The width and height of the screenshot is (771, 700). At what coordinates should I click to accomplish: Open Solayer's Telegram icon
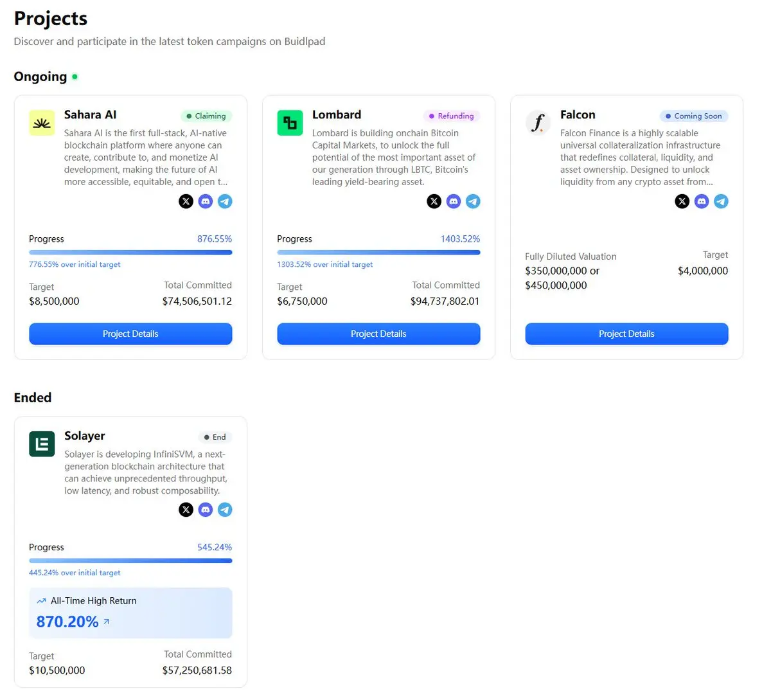click(225, 510)
